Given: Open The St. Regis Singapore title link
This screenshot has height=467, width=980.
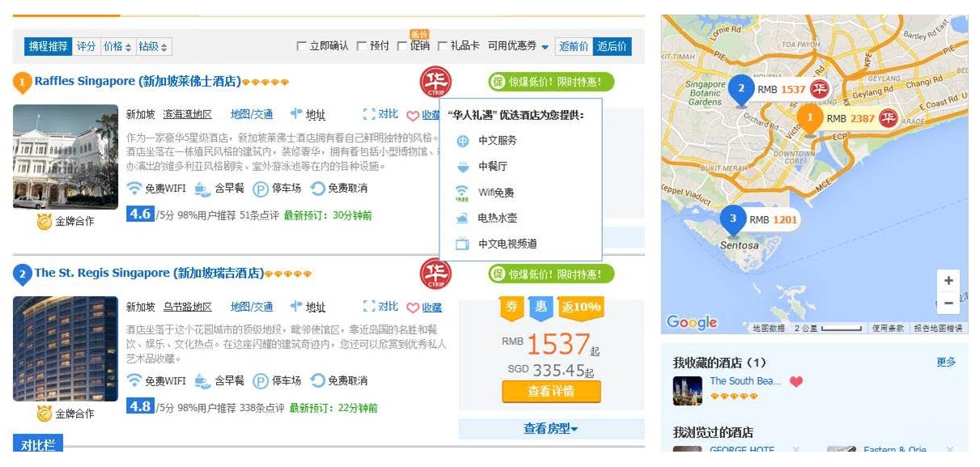Looking at the screenshot, I should tap(149, 274).
